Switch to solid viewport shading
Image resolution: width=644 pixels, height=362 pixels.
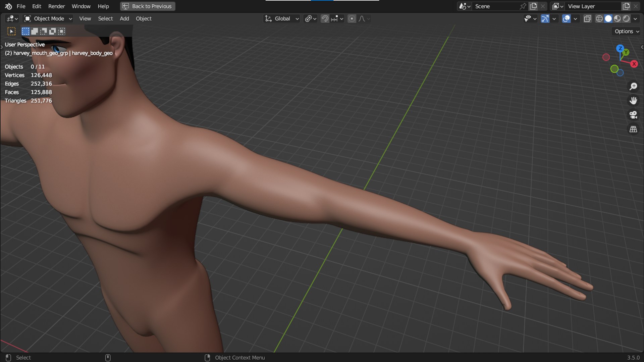(x=608, y=19)
